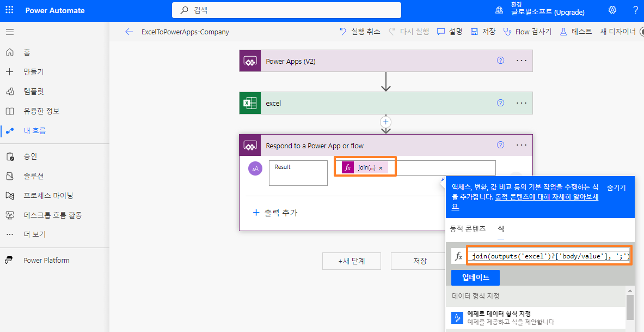644x332 pixels.
Task: Open help for Respond to a Power App
Action: point(500,145)
